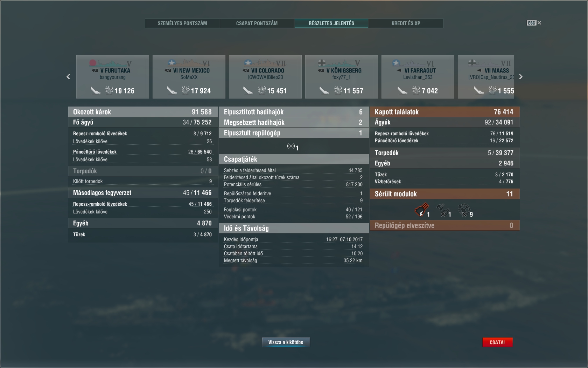Click the Megtett távolság 35.22 km row
The width and height of the screenshot is (588, 368).
[293, 260]
